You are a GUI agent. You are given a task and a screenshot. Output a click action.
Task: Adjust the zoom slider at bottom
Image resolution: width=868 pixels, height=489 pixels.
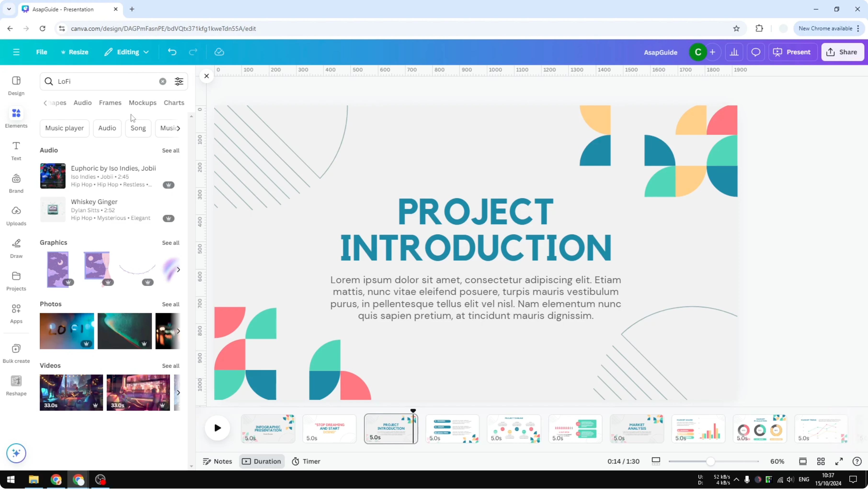pyautogui.click(x=711, y=461)
